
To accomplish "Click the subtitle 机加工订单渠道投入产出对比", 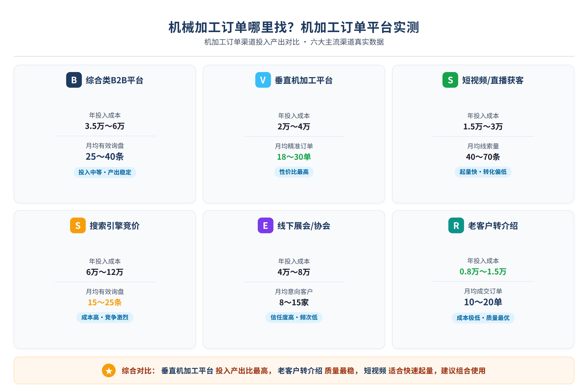I will 252,42.
